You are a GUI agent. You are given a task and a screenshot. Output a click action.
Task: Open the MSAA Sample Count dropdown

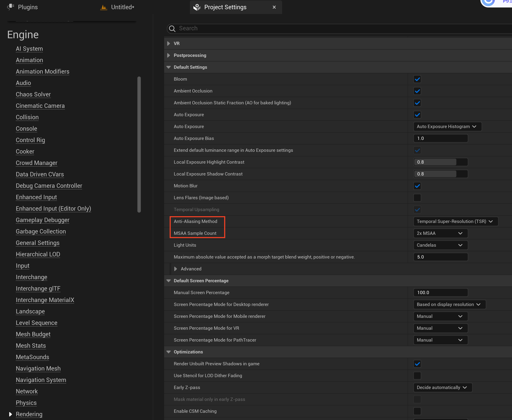click(440, 233)
